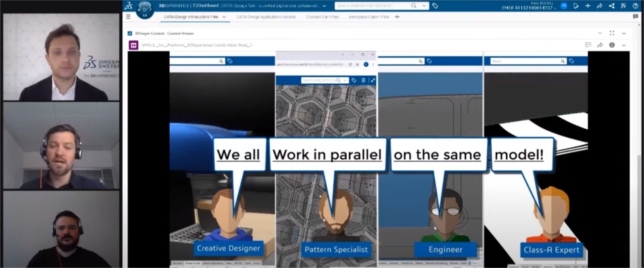Open the chat icon at tab bar end
Viewport: 644px width, 268px height.
pos(635,17)
